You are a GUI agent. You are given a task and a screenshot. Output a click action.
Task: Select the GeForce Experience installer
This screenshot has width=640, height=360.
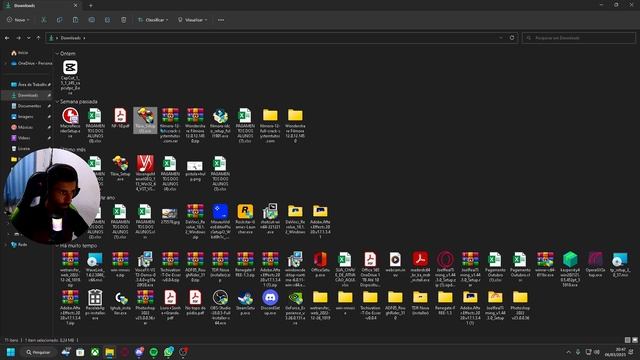pyautogui.click(x=295, y=307)
